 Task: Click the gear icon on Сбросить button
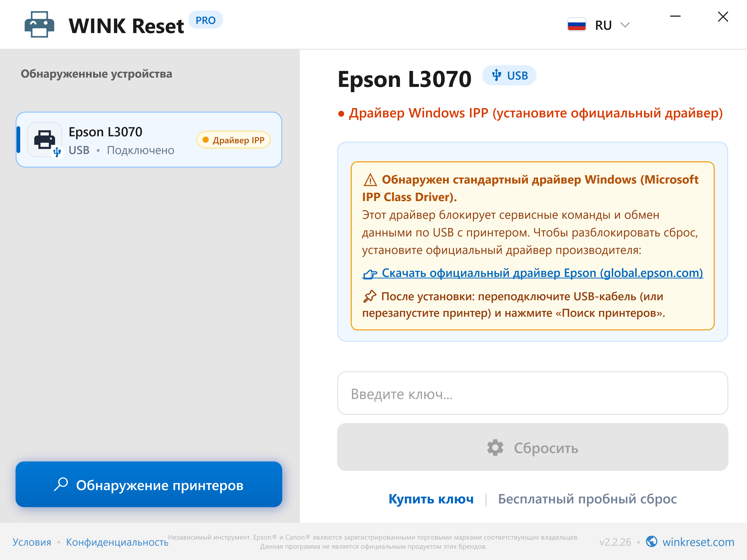495,448
